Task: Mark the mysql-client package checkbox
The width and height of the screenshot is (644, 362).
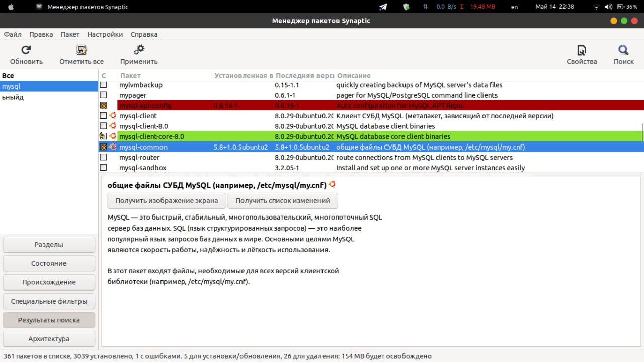Action: point(103,116)
